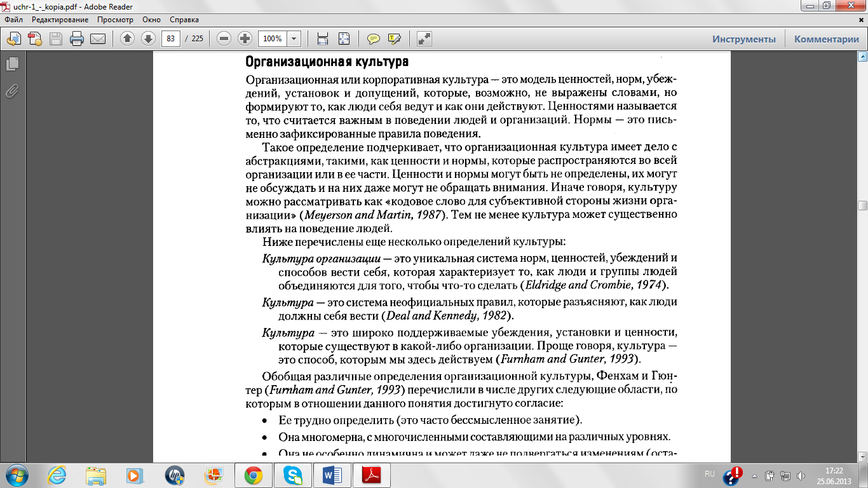Open the HP taskbar icon

(x=175, y=475)
